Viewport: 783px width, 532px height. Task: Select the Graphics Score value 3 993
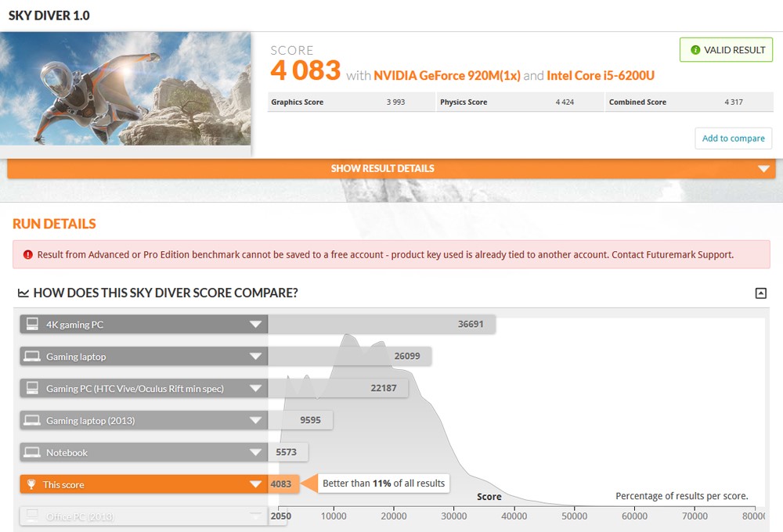395,102
